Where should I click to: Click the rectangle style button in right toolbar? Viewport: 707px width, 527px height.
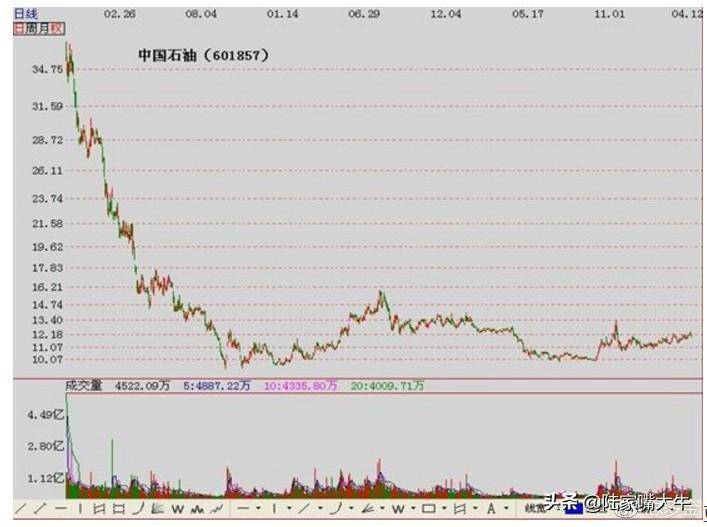pos(429,509)
